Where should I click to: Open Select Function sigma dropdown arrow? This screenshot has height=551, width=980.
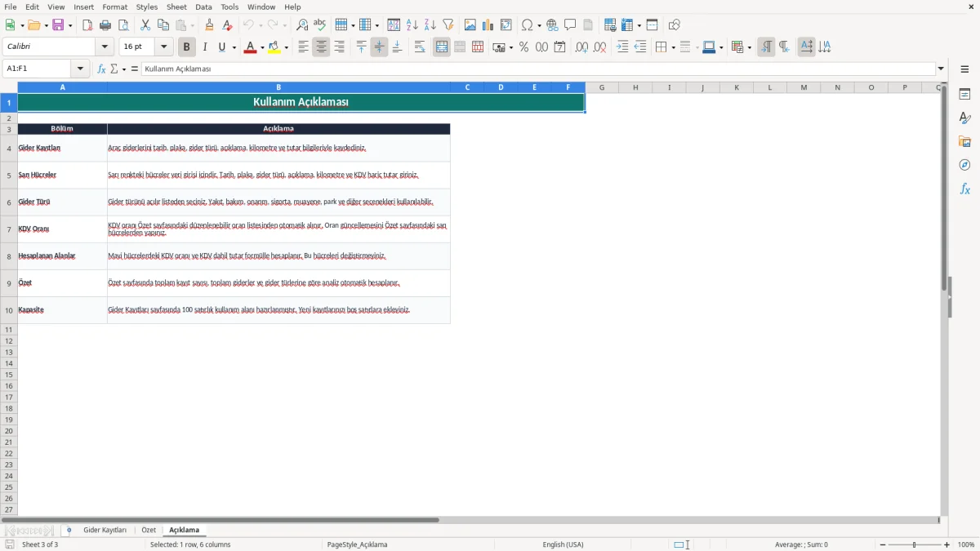pyautogui.click(x=124, y=69)
